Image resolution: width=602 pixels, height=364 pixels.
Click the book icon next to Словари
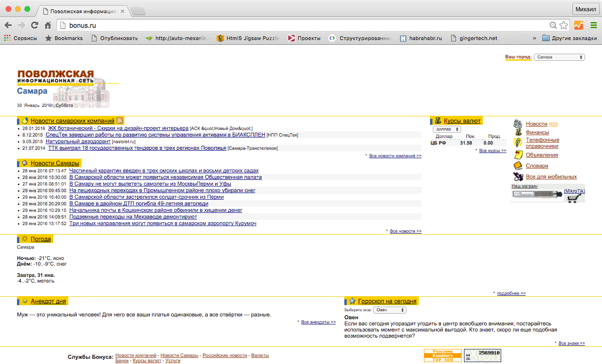[518, 166]
